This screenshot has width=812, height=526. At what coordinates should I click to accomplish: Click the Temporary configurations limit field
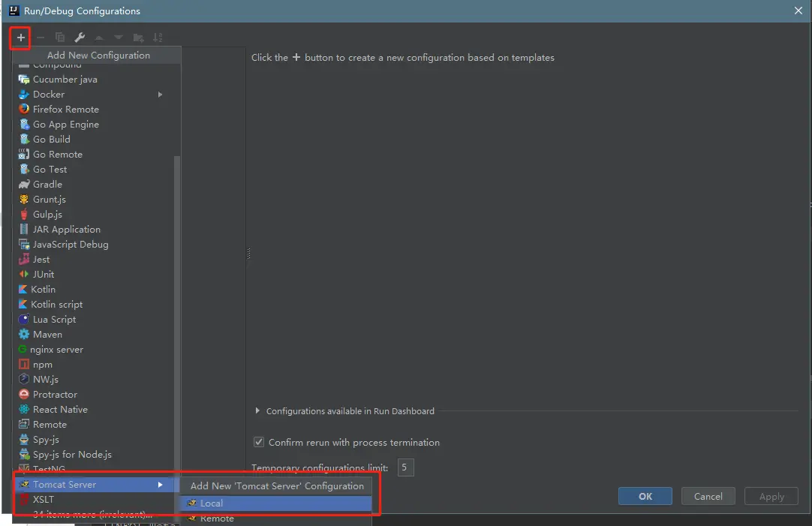tap(405, 467)
